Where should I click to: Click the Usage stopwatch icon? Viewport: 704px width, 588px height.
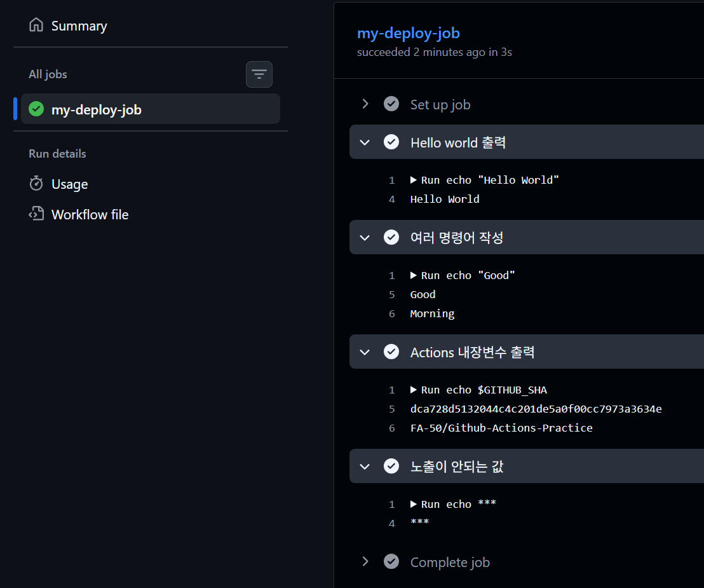click(36, 184)
